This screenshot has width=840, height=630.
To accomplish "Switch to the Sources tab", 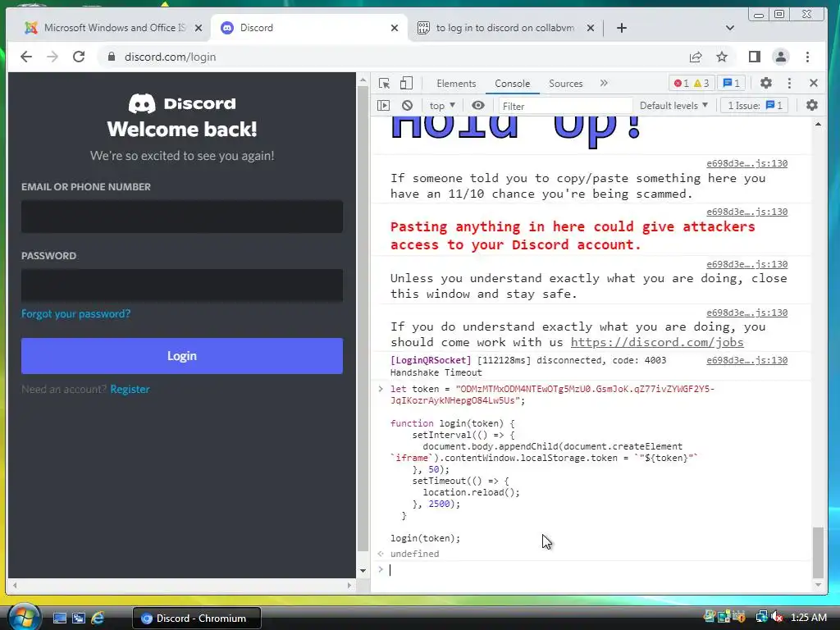I will pos(566,84).
